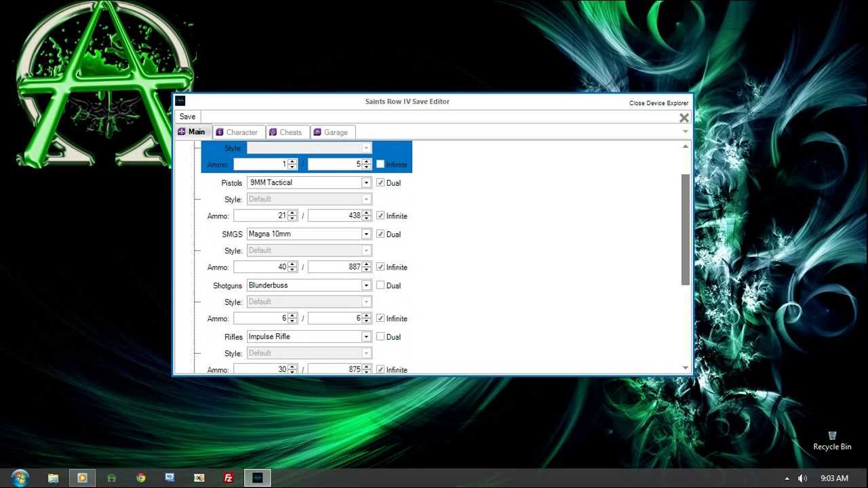Click the Rifles label

pos(234,337)
